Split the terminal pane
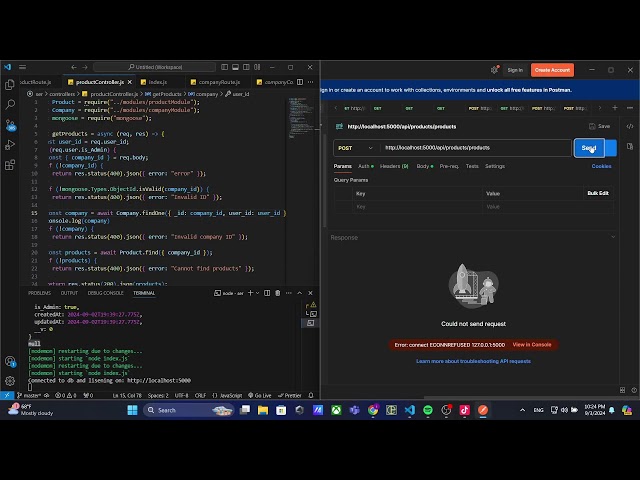Screen dimensions: 640x480 point(267,293)
